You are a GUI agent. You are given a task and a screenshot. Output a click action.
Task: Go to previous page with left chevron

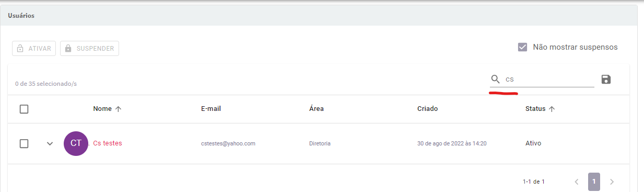point(577,182)
